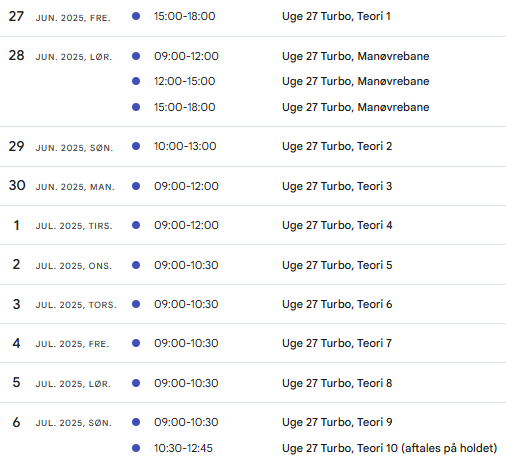Click the 09:00-10:30 time for Teori 6

pos(186,304)
